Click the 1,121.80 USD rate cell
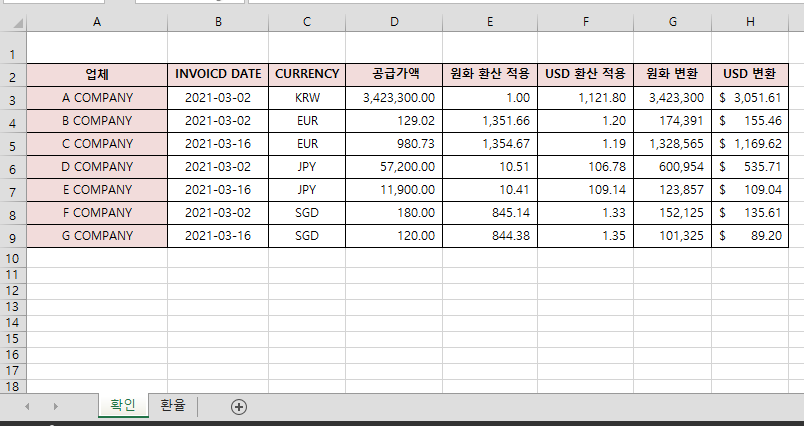 [x=586, y=98]
